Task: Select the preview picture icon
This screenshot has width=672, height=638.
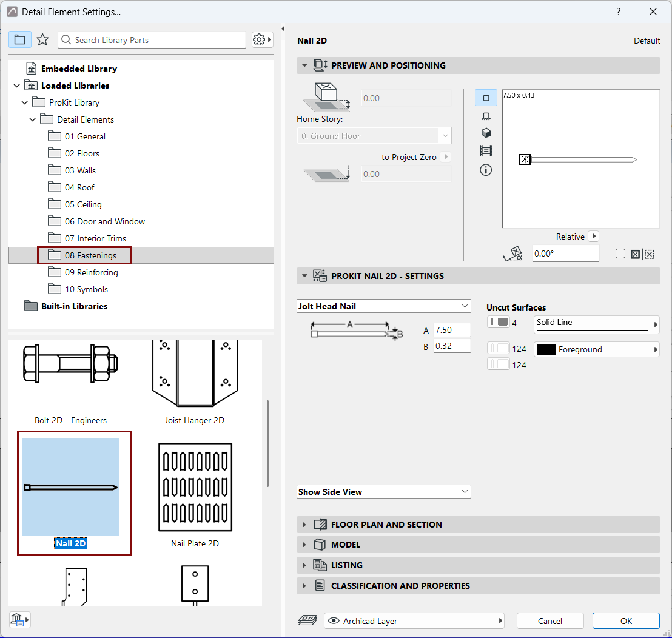Action: [x=486, y=151]
